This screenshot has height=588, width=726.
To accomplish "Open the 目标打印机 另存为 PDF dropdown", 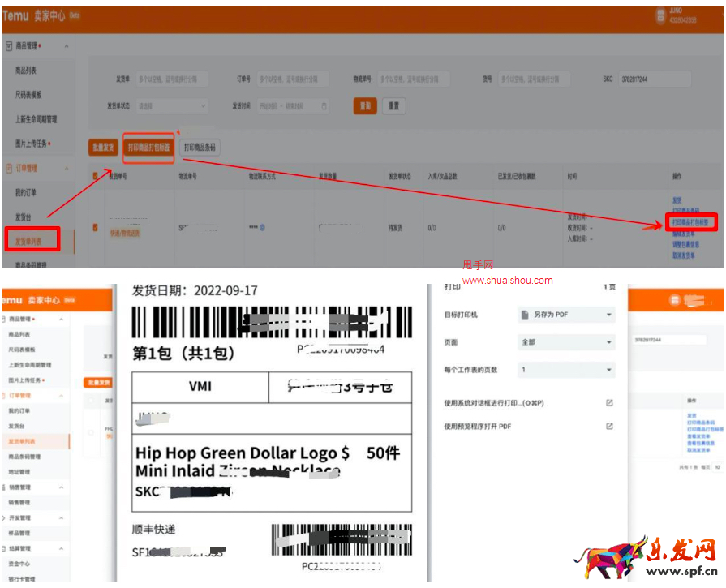I will pos(565,315).
